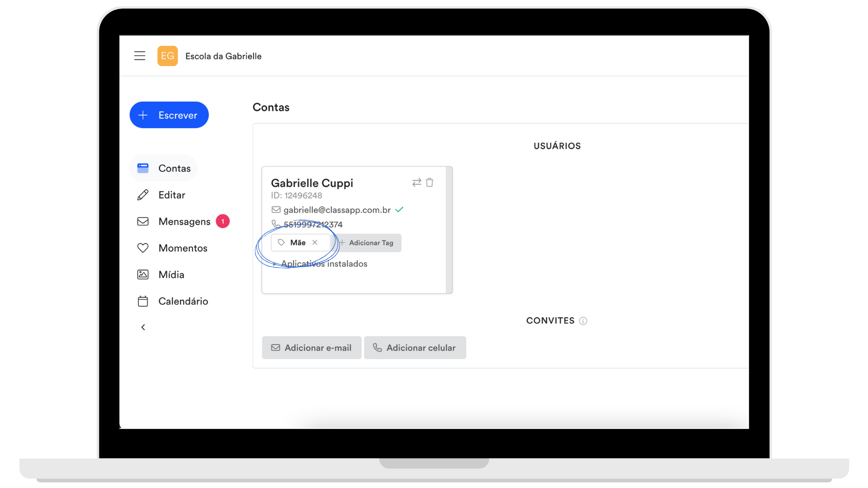868x488 pixels.
Task: Click the blue Escrever button
Action: [169, 115]
